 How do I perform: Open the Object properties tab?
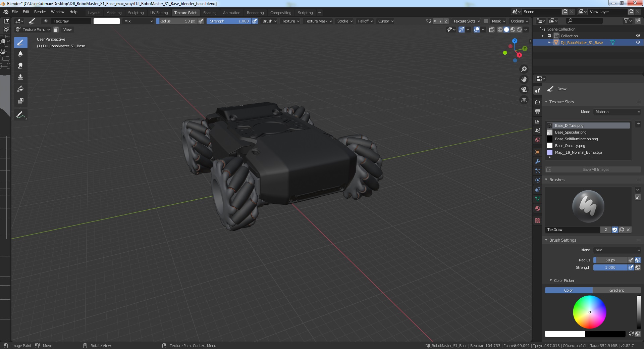pyautogui.click(x=538, y=152)
